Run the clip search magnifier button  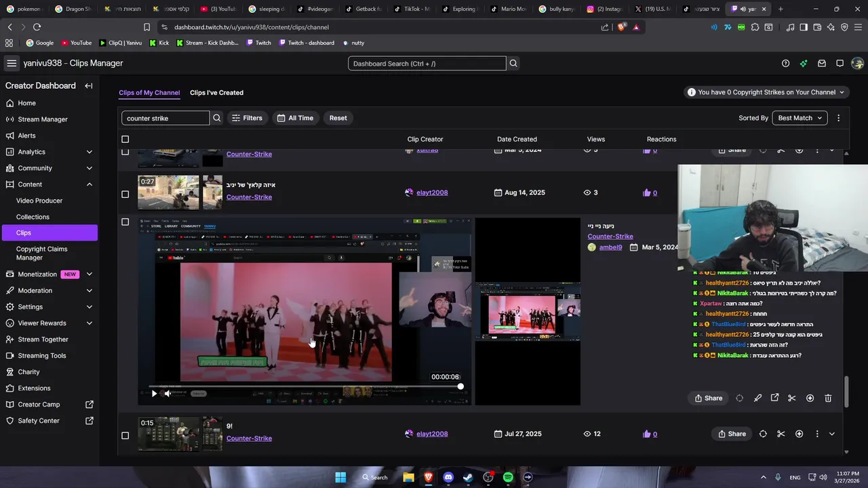[217, 118]
